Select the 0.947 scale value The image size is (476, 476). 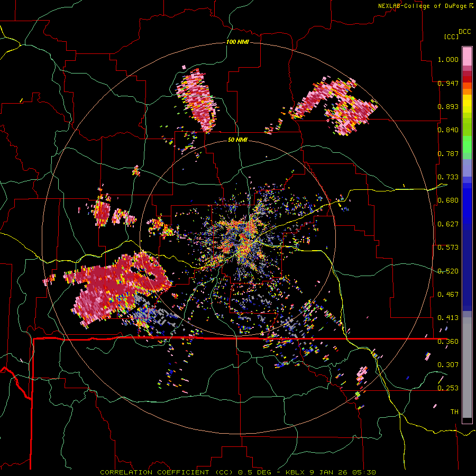tap(448, 83)
